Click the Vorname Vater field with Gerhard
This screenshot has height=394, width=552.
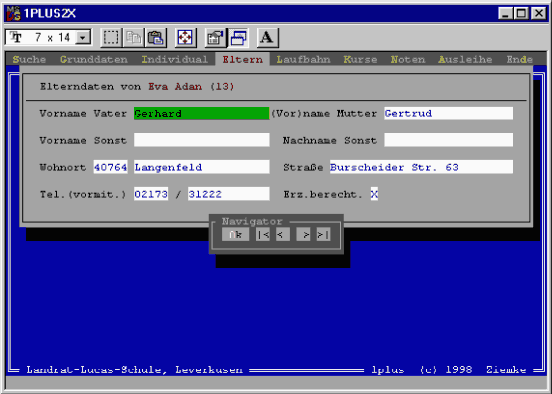point(201,113)
